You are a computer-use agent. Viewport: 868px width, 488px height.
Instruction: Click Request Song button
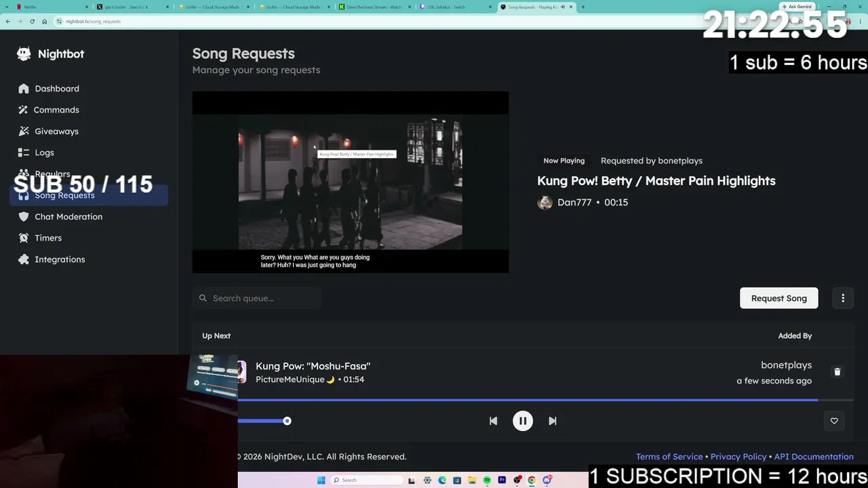click(778, 298)
